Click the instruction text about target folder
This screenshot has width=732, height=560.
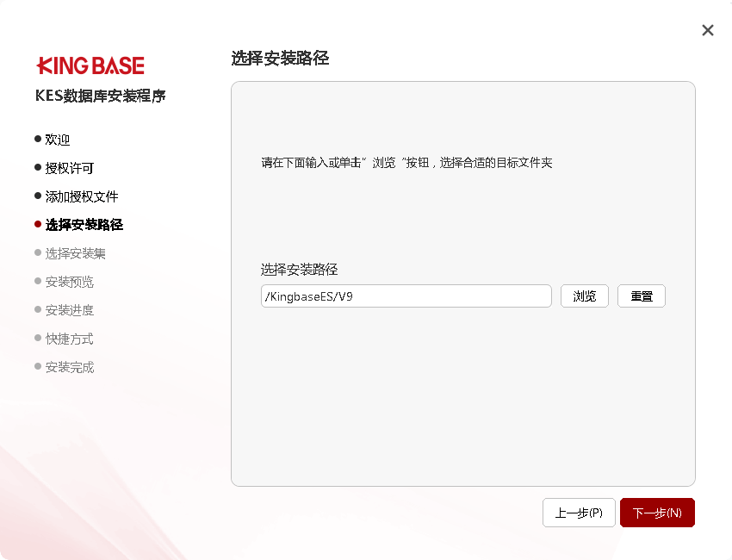point(406,162)
